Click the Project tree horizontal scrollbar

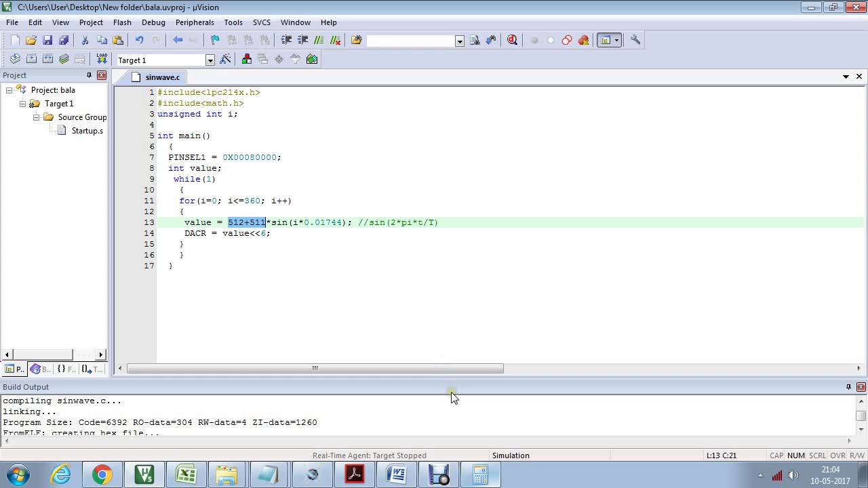pyautogui.click(x=54, y=354)
